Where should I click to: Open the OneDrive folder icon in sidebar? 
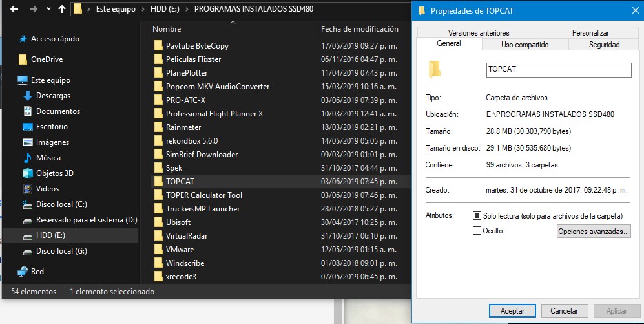[x=23, y=59]
